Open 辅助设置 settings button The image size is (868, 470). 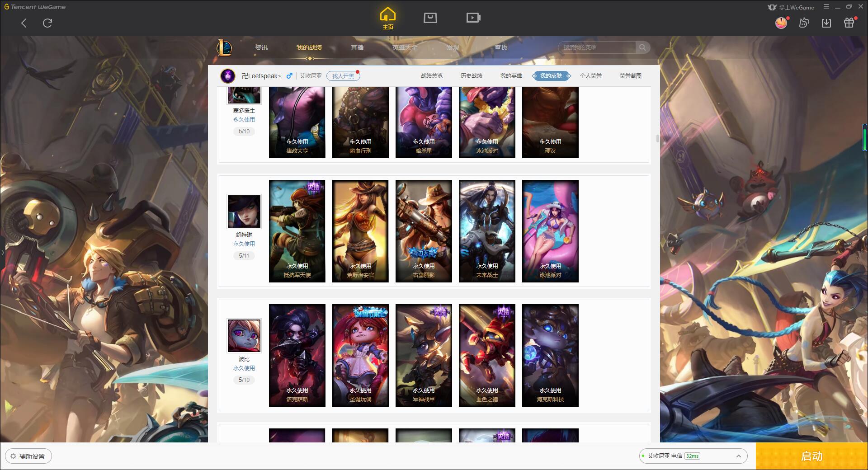pyautogui.click(x=28, y=456)
